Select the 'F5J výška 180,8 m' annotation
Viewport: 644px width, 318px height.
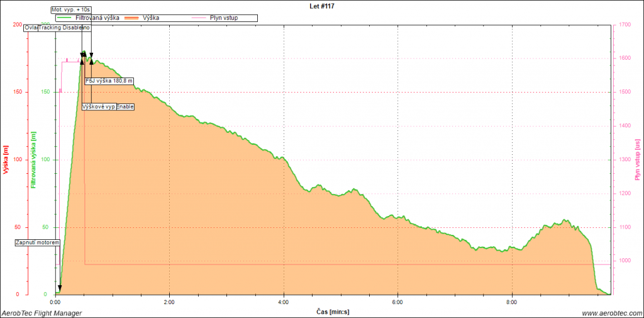pyautogui.click(x=109, y=81)
